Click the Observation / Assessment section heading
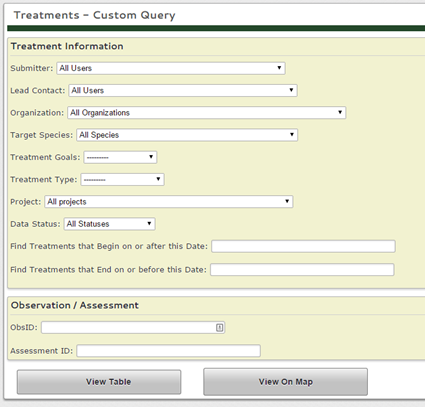 (x=75, y=305)
